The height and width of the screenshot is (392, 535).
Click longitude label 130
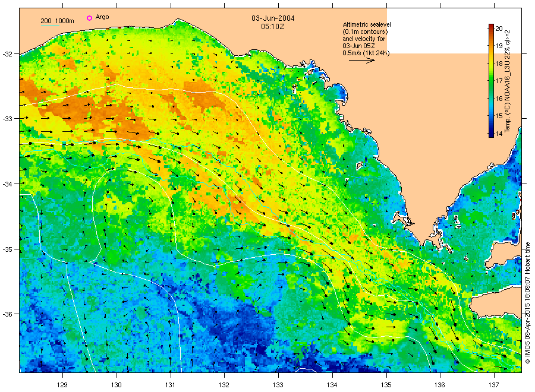tap(117, 385)
